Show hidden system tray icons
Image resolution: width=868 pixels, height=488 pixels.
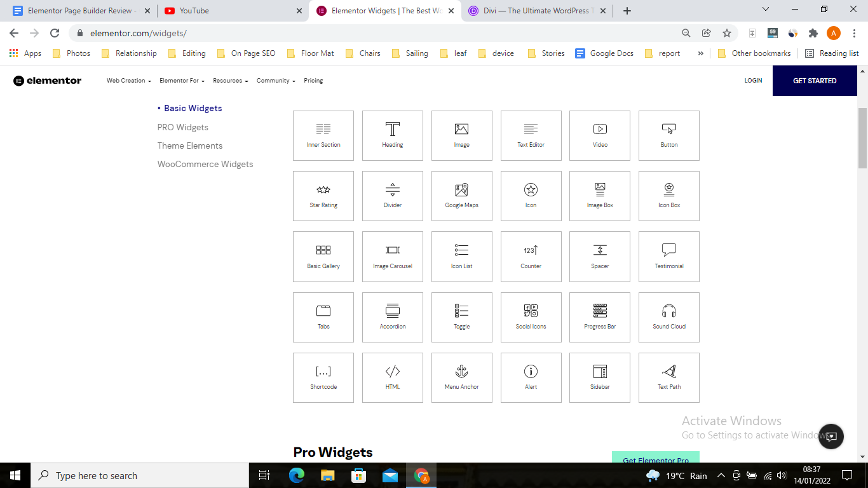[721, 475]
